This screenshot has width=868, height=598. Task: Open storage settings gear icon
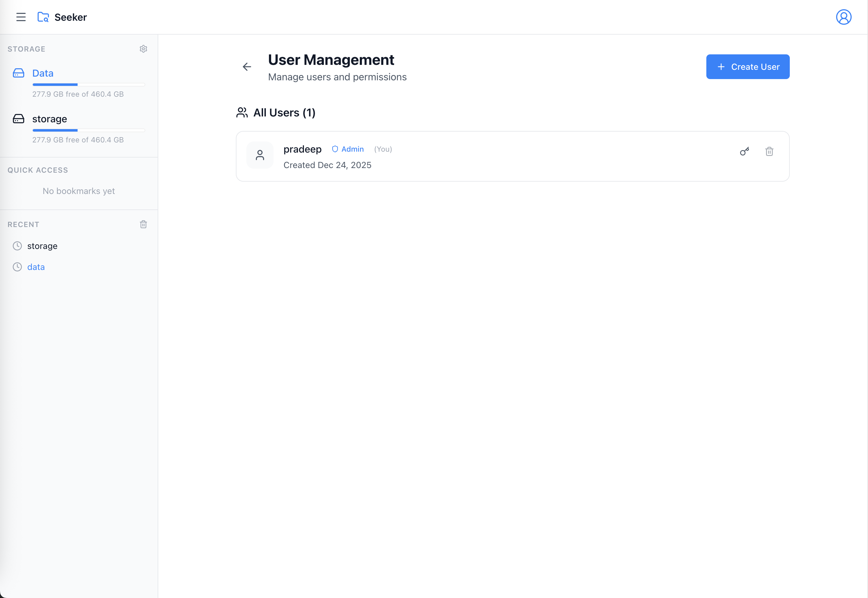(x=143, y=49)
